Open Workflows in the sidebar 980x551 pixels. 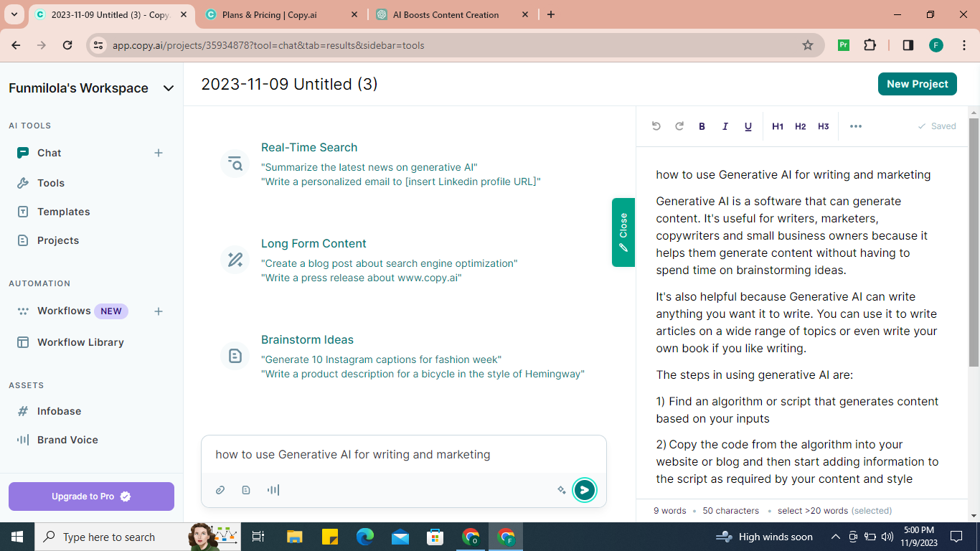point(64,311)
